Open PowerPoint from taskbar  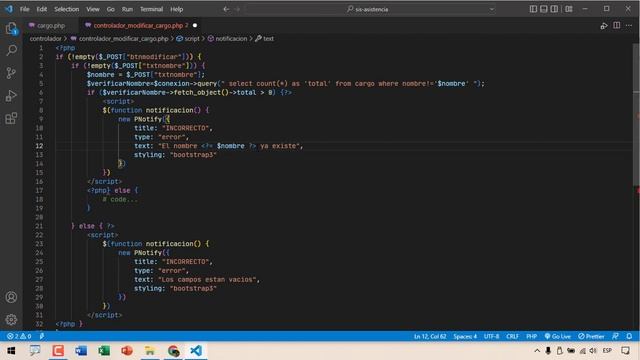[127, 351]
